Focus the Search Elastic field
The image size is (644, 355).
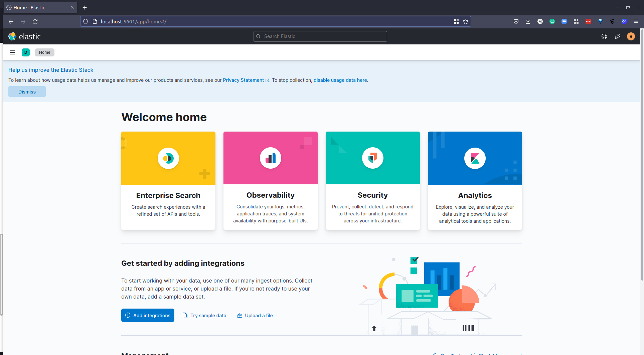pyautogui.click(x=320, y=36)
